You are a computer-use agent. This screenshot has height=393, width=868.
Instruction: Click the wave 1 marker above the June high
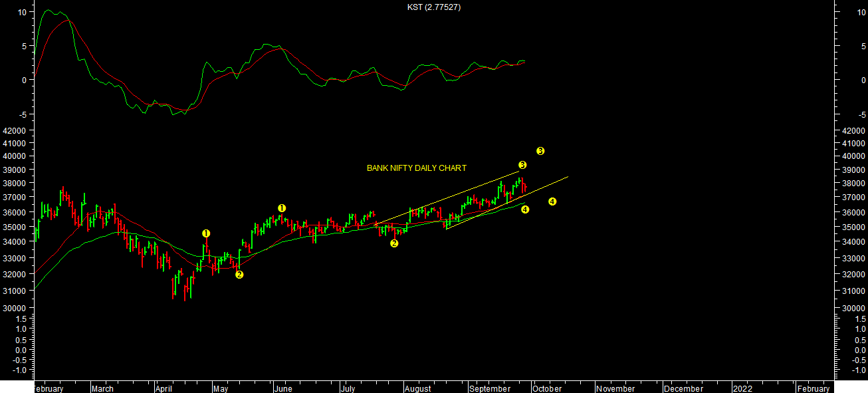point(282,208)
